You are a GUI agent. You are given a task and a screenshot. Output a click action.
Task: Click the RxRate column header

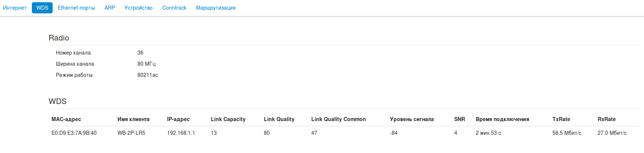(x=607, y=119)
